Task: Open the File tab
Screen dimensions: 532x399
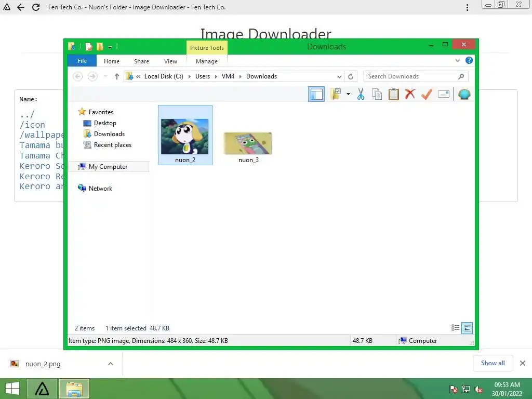Action: (x=82, y=61)
